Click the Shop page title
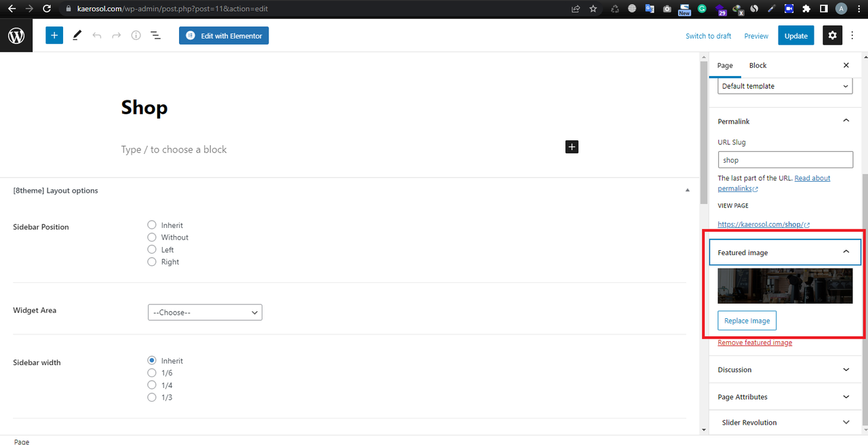 tap(144, 107)
